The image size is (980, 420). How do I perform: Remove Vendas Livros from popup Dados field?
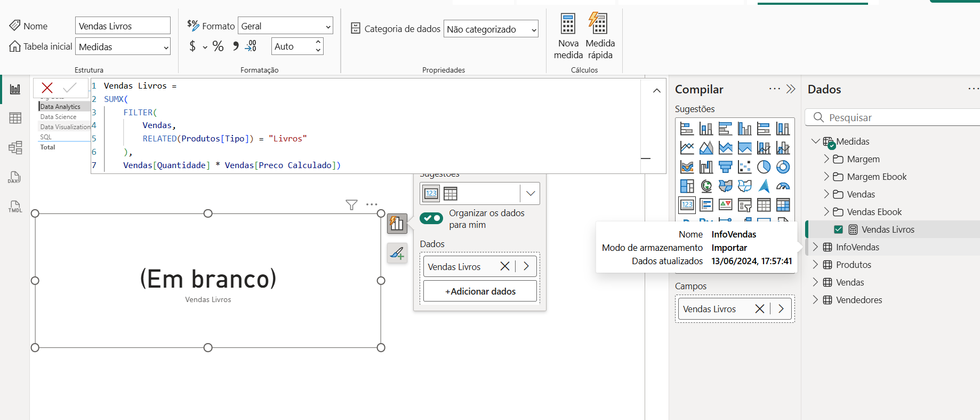505,266
